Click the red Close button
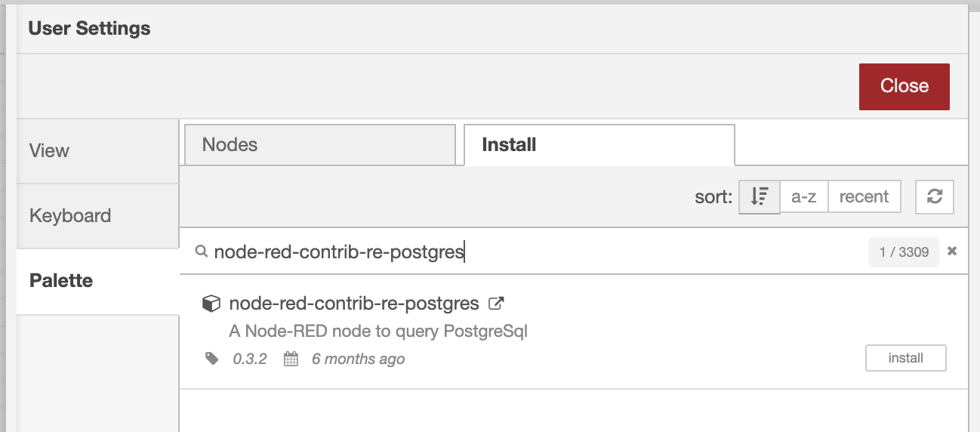The height and width of the screenshot is (432, 980). [904, 86]
